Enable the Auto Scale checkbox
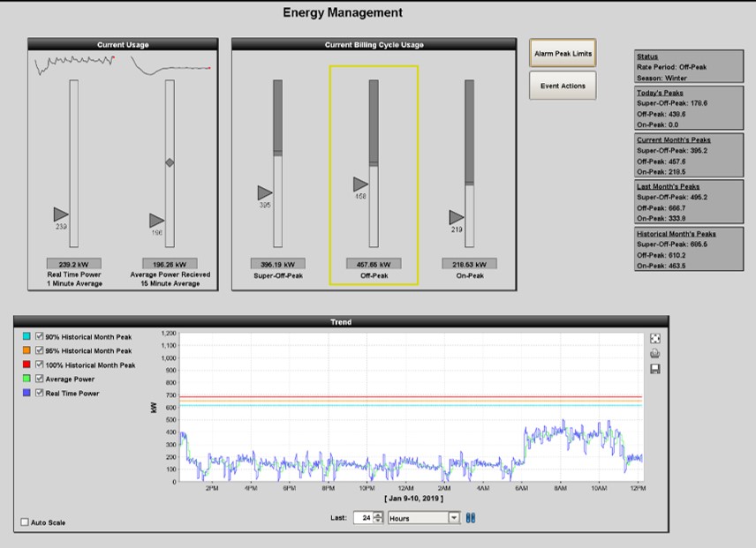This screenshot has height=548, width=756. pyautogui.click(x=25, y=522)
